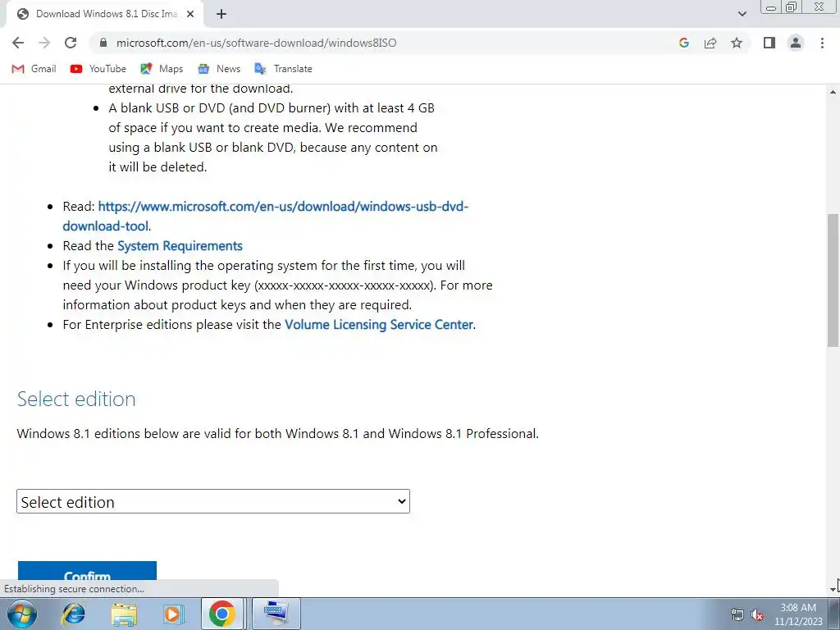Open the Maps bookmark
Screen dimensions: 840x630
[x=162, y=69]
